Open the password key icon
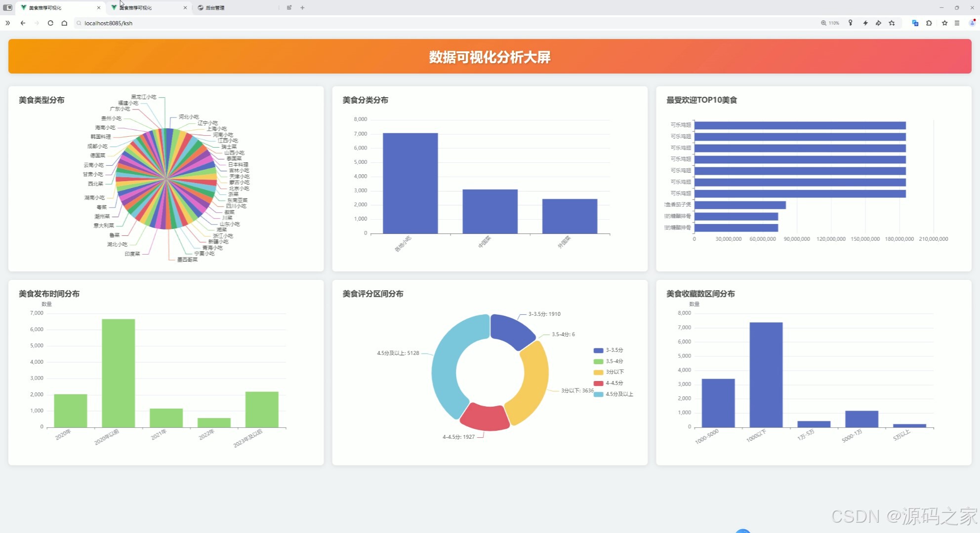980x533 pixels. [x=851, y=23]
